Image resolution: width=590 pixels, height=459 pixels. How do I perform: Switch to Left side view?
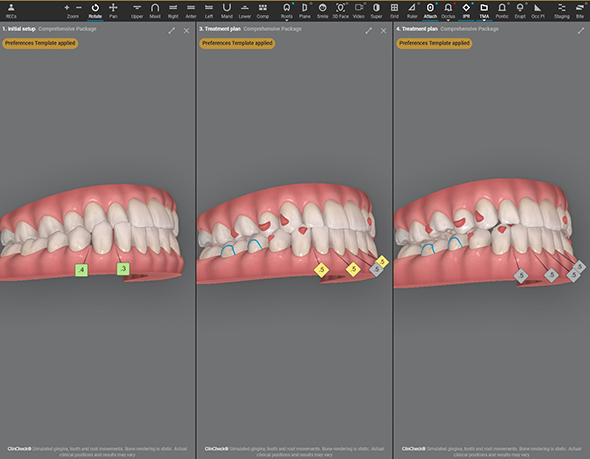(x=209, y=11)
